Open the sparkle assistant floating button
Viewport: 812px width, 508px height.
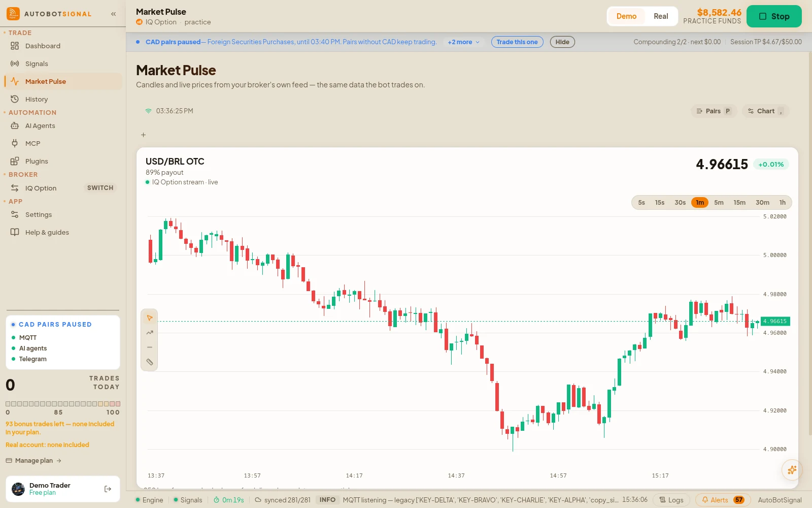coord(792,470)
